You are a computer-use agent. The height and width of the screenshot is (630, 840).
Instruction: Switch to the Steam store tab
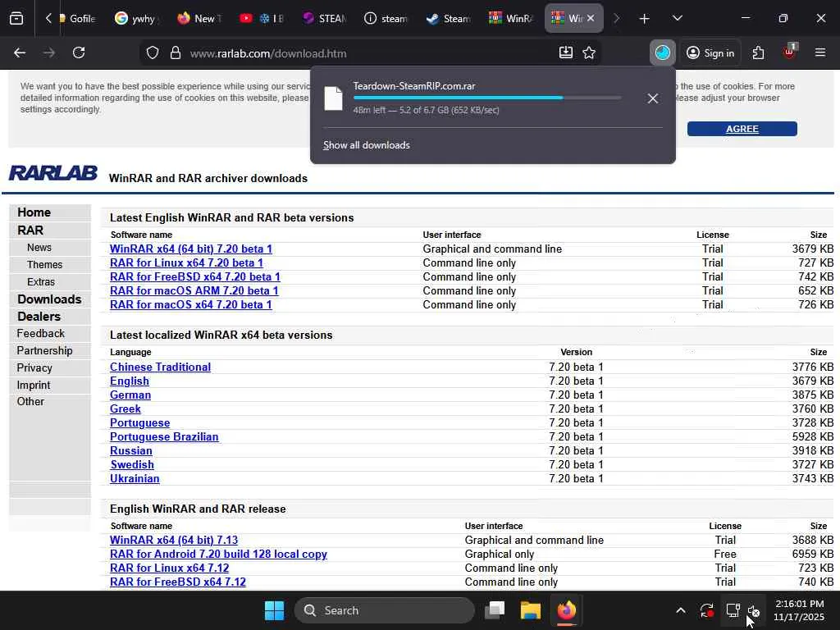[449, 19]
